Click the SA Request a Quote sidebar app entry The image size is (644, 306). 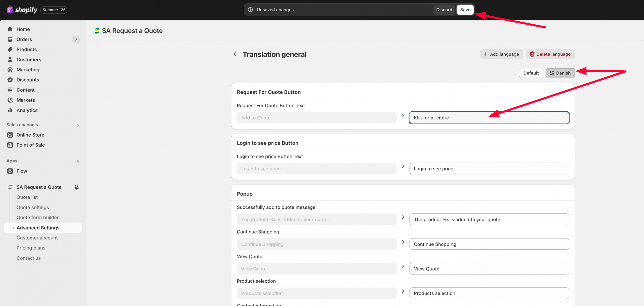coord(39,187)
